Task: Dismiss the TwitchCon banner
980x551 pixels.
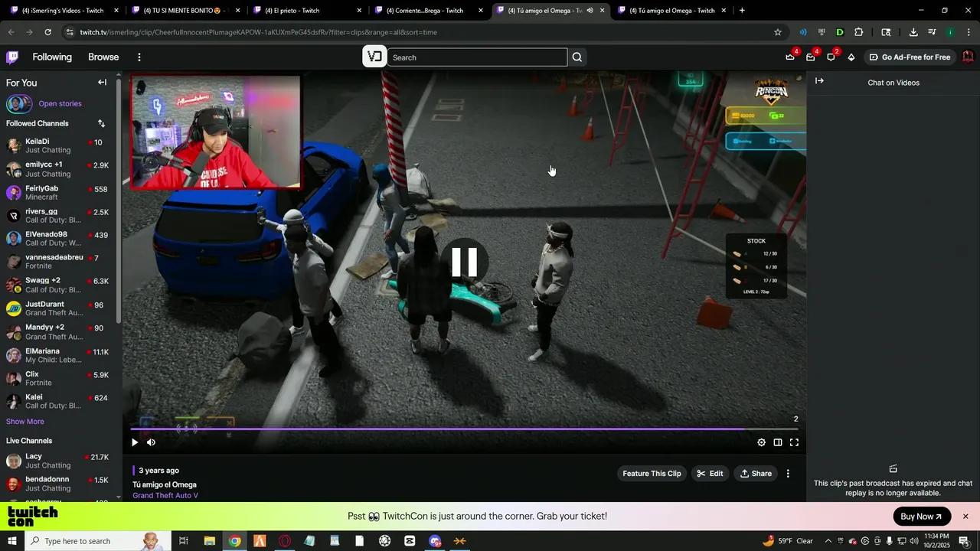Action: pyautogui.click(x=965, y=517)
